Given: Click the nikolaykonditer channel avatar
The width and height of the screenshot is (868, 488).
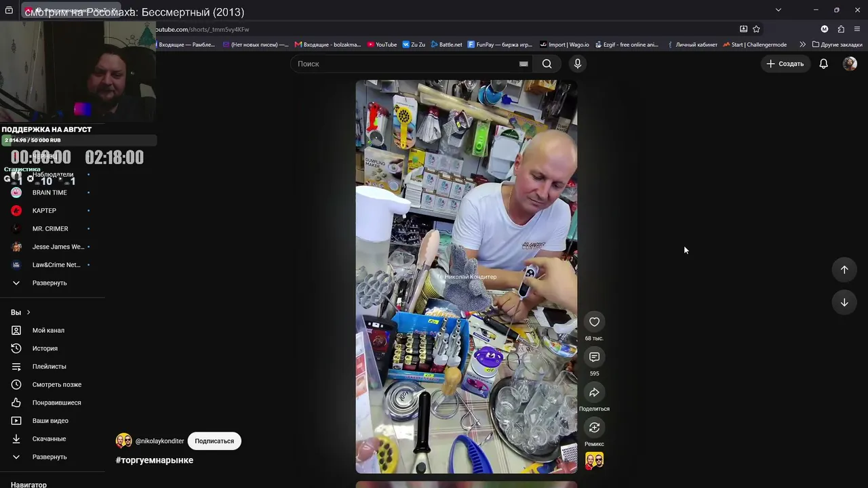Looking at the screenshot, I should tap(124, 441).
